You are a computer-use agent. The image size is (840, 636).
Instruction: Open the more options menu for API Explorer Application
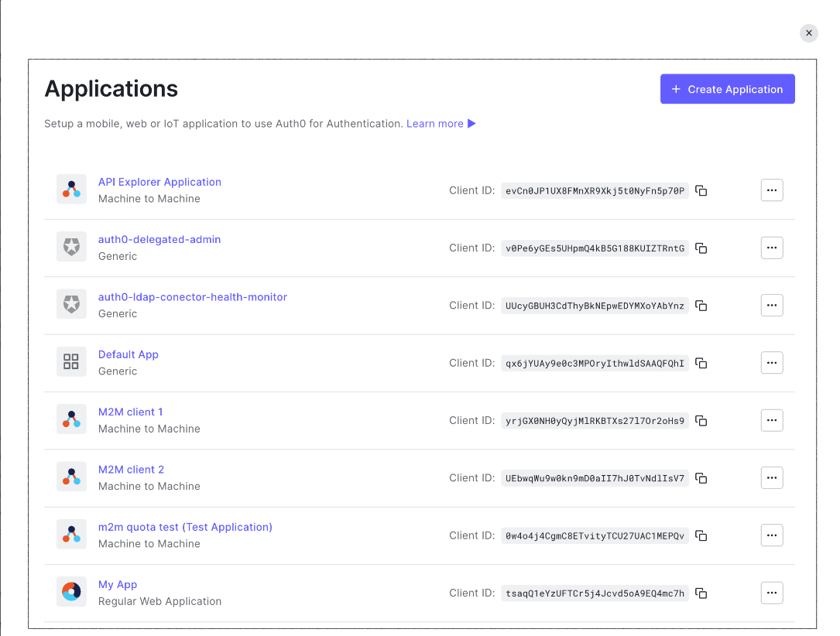(771, 190)
